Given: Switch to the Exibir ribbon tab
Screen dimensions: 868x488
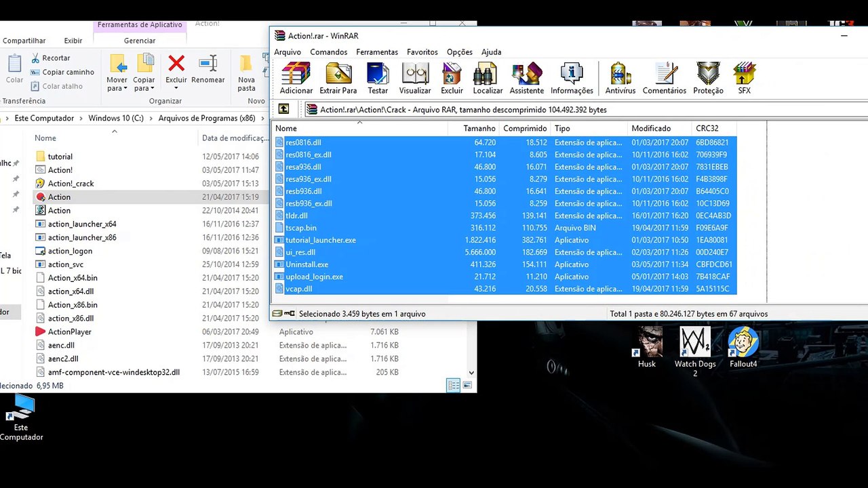Looking at the screenshot, I should [x=73, y=41].
